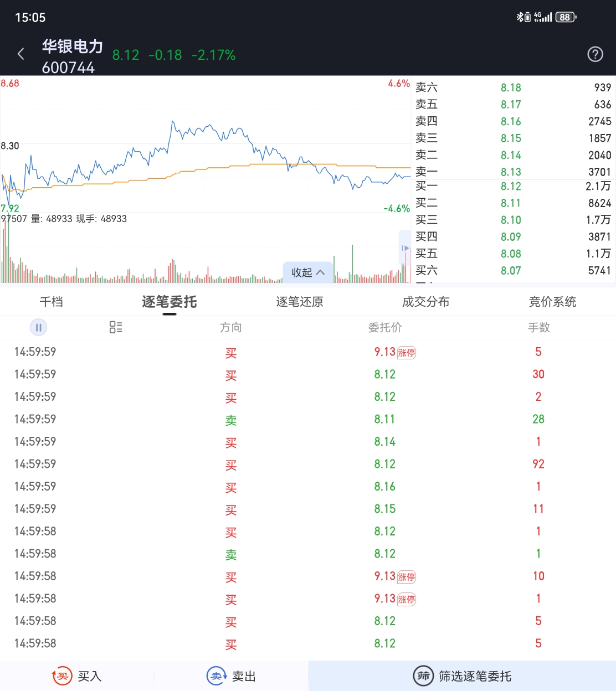
Task: Select the 卖一 8.13 quote row
Action: (514, 172)
